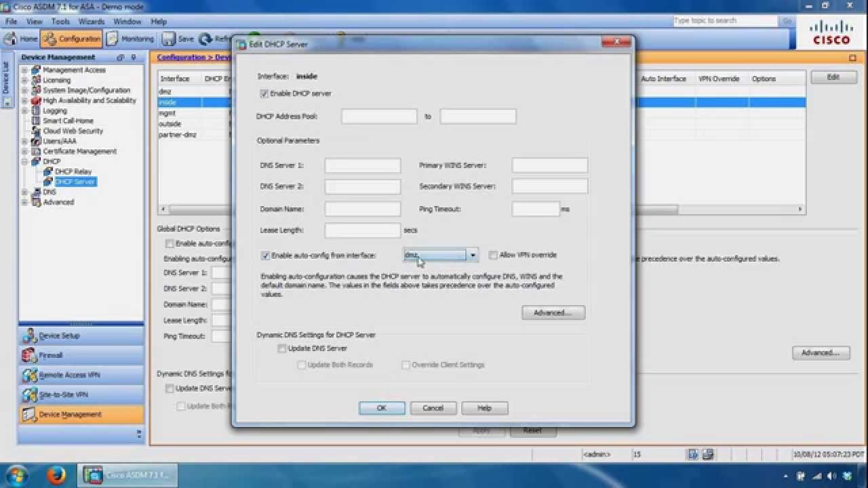Click the Advanced tree icon
The image size is (868, 488).
coord(37,202)
